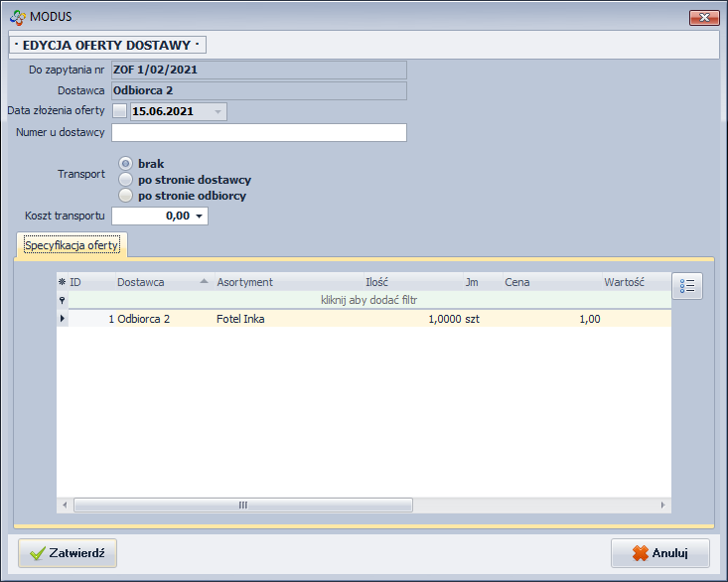Click the horizontal scrollbar thumb in grid

click(x=242, y=506)
